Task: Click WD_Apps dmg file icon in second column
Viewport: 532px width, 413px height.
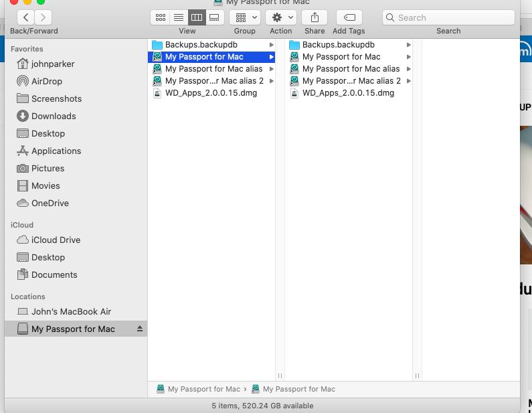Action: click(x=294, y=93)
